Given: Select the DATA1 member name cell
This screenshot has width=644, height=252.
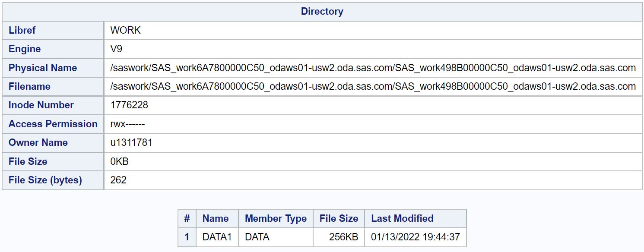Looking at the screenshot, I should (x=217, y=237).
